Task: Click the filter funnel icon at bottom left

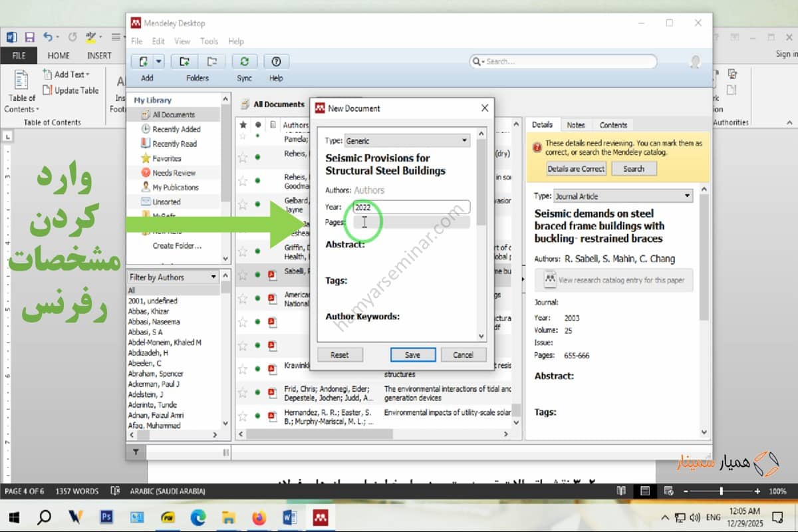Action: pyautogui.click(x=136, y=452)
